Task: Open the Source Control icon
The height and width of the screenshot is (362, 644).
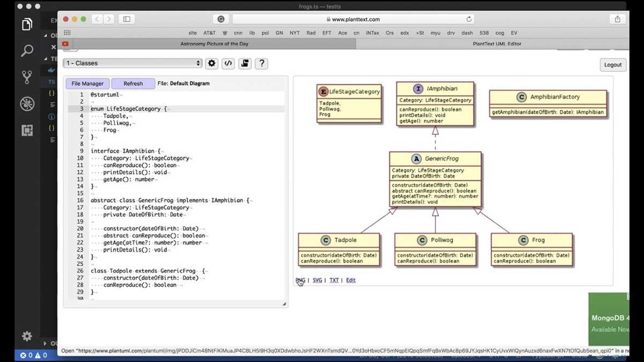Action: 27,77
